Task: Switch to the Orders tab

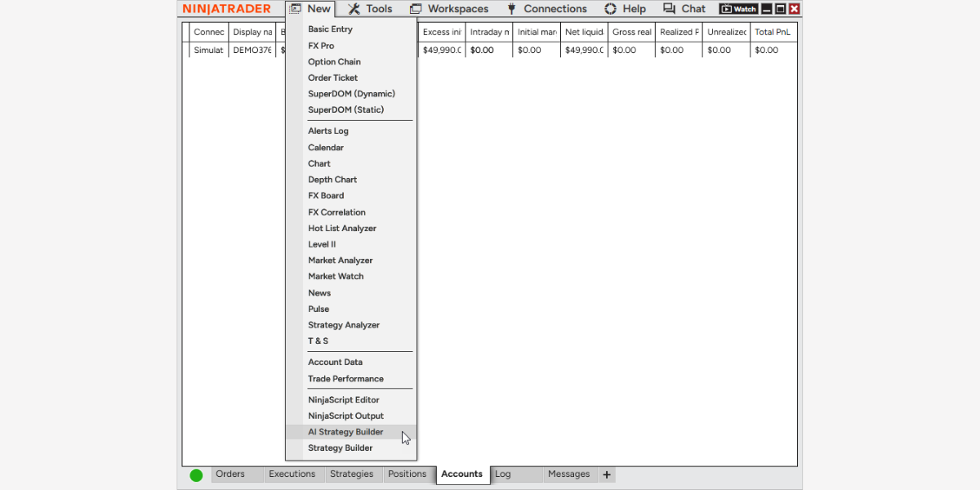Action: (238, 474)
